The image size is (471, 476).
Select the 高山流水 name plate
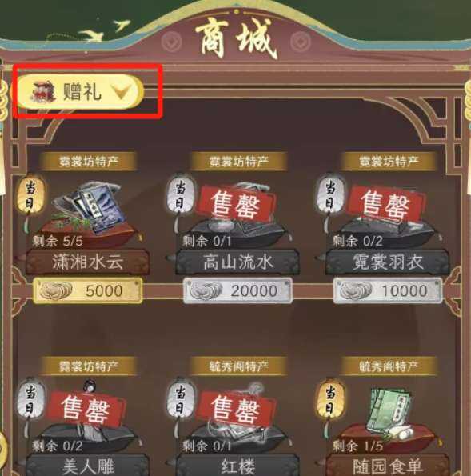click(237, 262)
